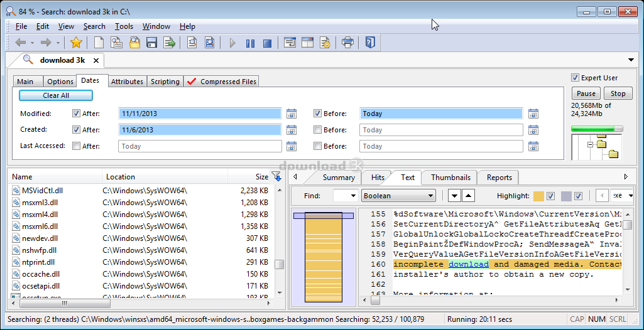Check the Last Accessed Before checkbox
The height and width of the screenshot is (330, 644).
point(317,146)
